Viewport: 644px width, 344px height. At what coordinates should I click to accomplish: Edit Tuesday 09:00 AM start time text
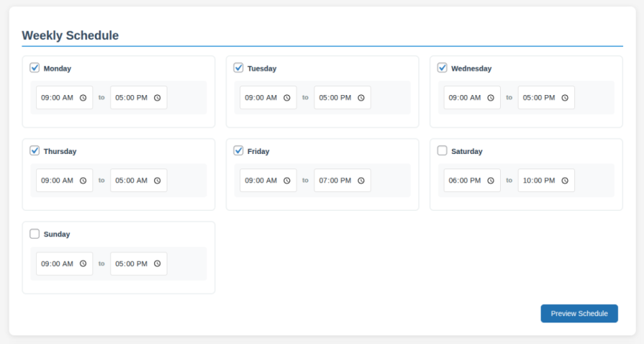coord(260,98)
